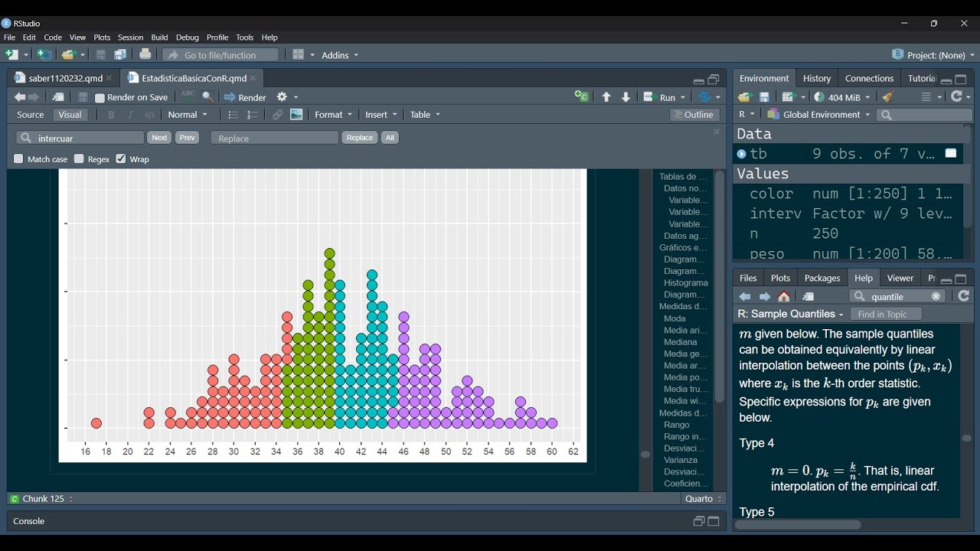Expand the Global Environment dropdown
The height and width of the screenshot is (551, 980).
[819, 115]
